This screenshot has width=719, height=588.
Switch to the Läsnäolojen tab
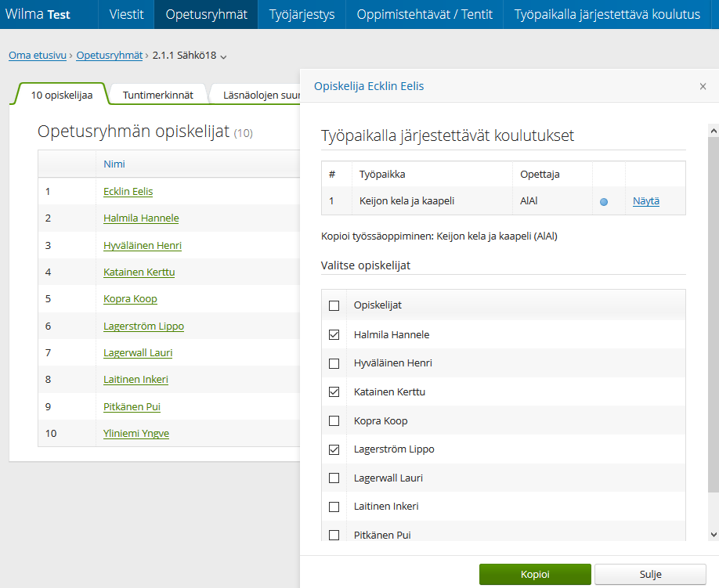(x=258, y=95)
